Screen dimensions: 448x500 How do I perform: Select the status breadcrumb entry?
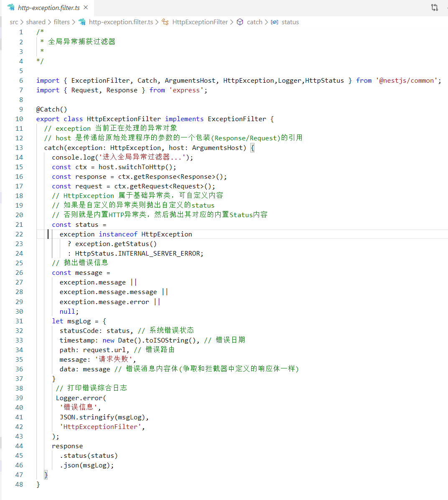(x=290, y=22)
